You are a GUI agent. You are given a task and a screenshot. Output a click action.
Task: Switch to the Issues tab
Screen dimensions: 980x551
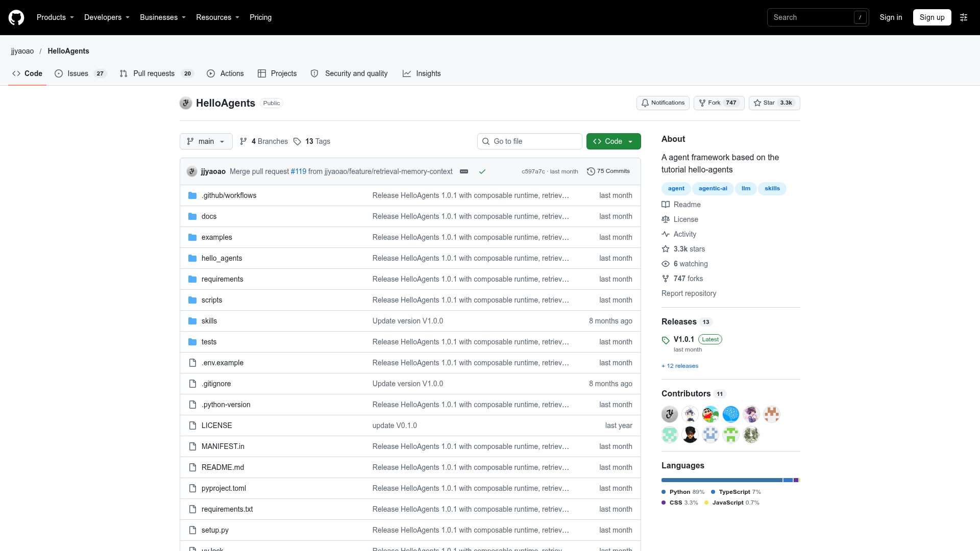(81, 73)
